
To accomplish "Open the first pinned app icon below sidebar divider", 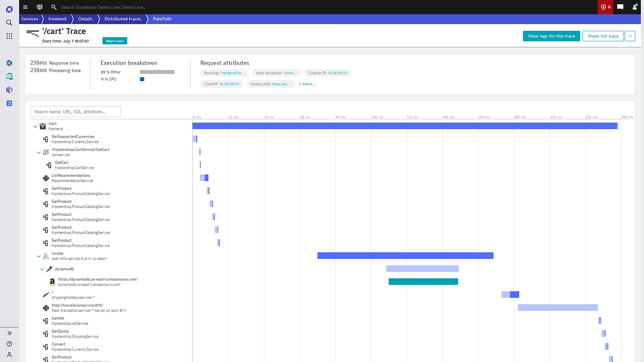I will coord(9,63).
